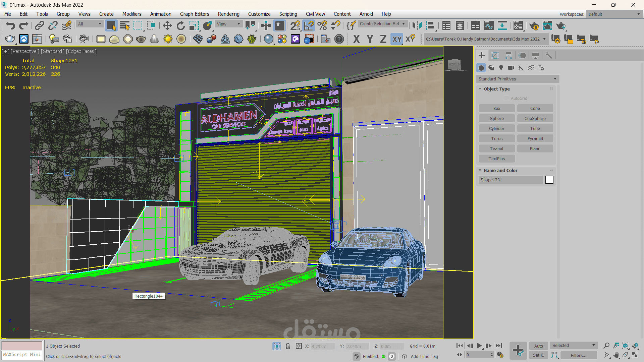Click the Select and Link chain icon
The width and height of the screenshot is (644, 362).
(x=40, y=26)
